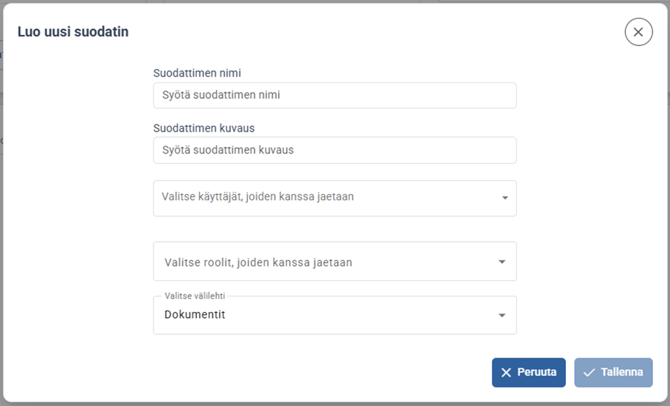Focus the Suodattimen kuvaus input field
Screen dimensions: 670x406
click(335, 150)
